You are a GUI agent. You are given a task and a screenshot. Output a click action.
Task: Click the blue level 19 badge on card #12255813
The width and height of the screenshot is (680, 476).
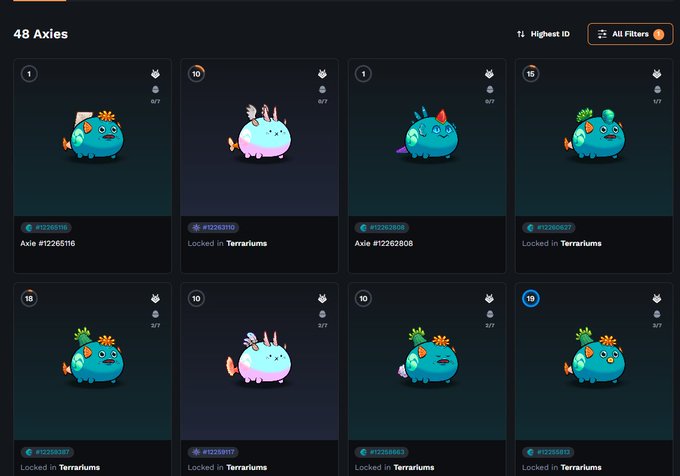pos(530,298)
